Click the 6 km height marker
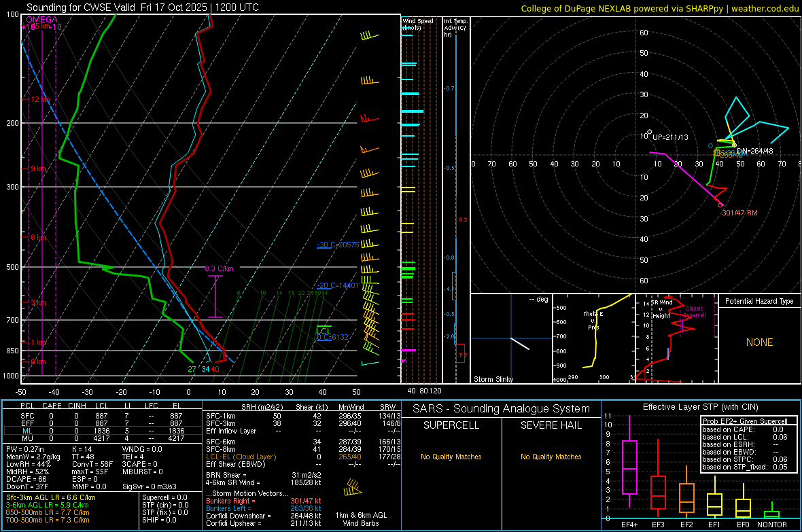The width and height of the screenshot is (802, 532). pos(38,237)
